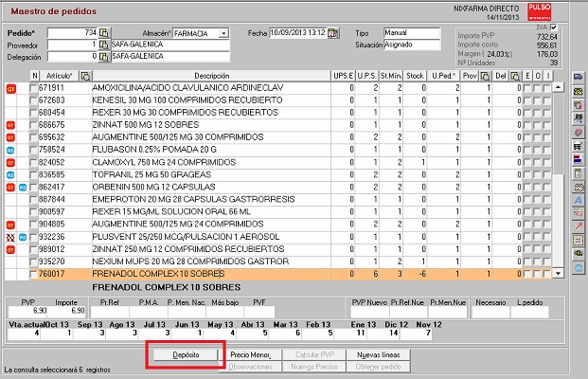This screenshot has width=588, height=379.
Task: Tick the selection checkbox for article 686675
Action: [34, 125]
